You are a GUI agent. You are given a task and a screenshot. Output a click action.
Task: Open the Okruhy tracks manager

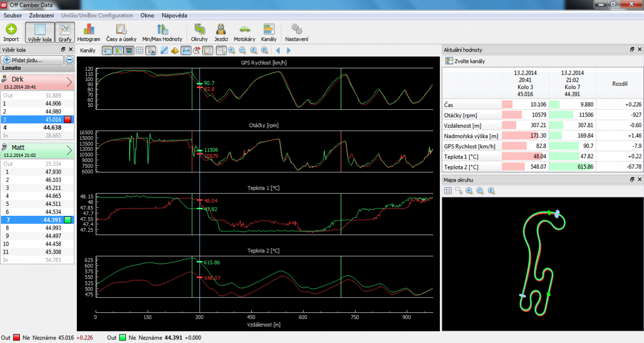(x=199, y=33)
